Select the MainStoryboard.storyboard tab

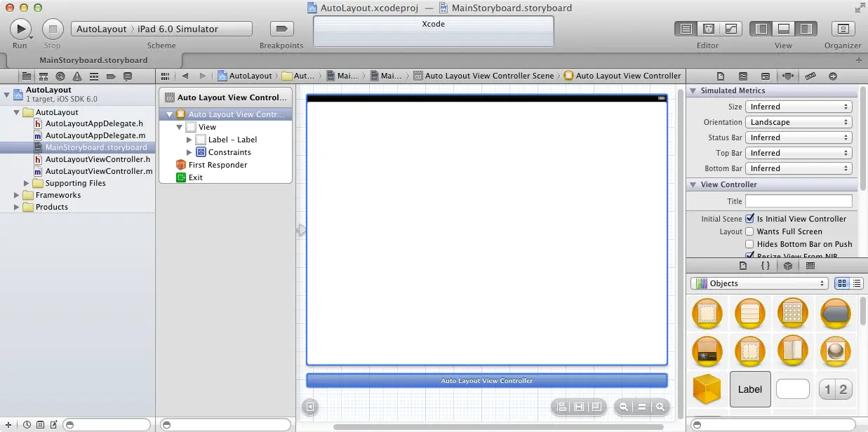coord(93,60)
